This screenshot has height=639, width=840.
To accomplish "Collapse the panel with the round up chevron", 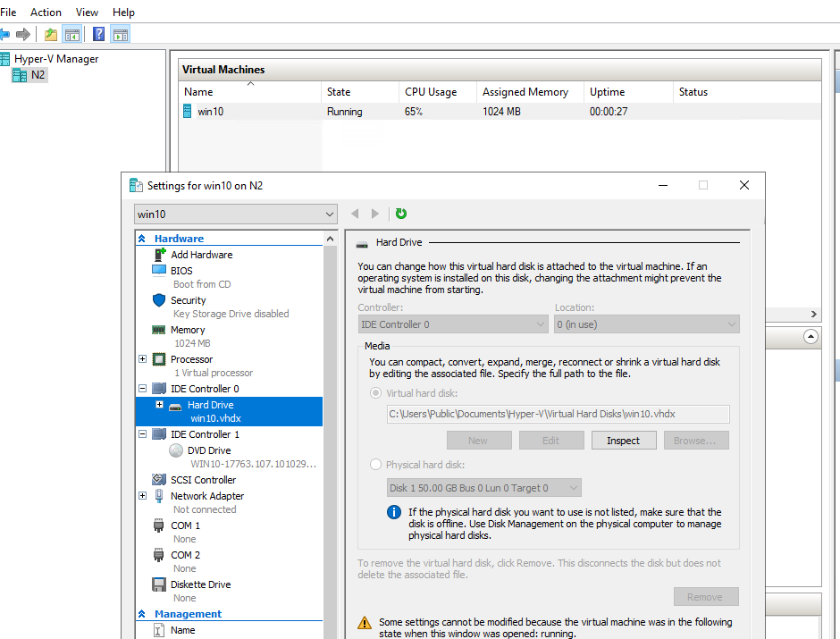I will [811, 337].
